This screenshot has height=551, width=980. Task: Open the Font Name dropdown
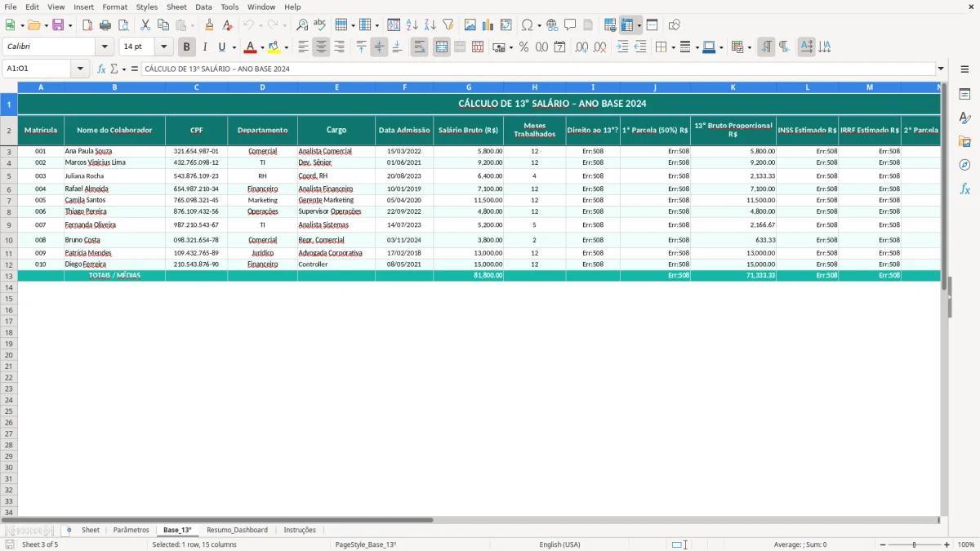tap(105, 47)
